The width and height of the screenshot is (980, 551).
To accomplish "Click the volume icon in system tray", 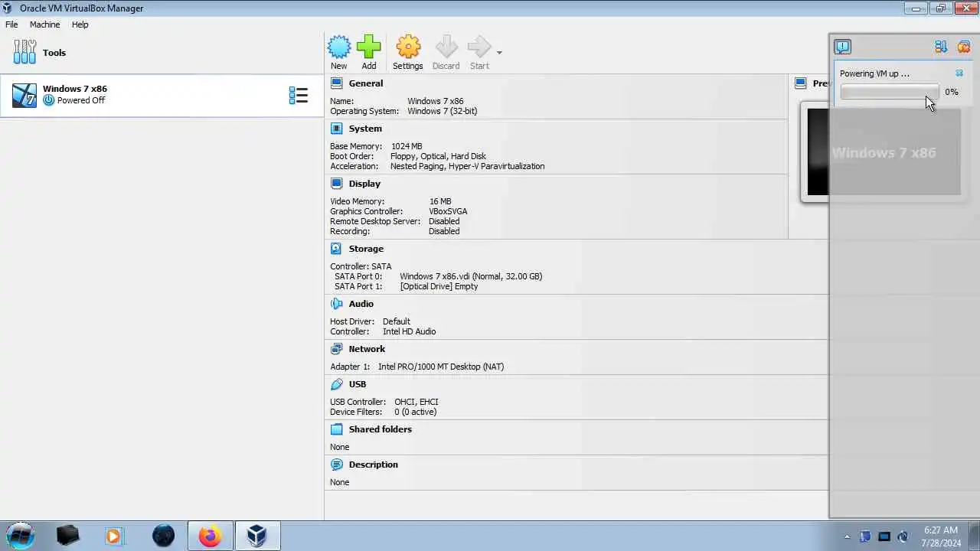I will pos(903,536).
